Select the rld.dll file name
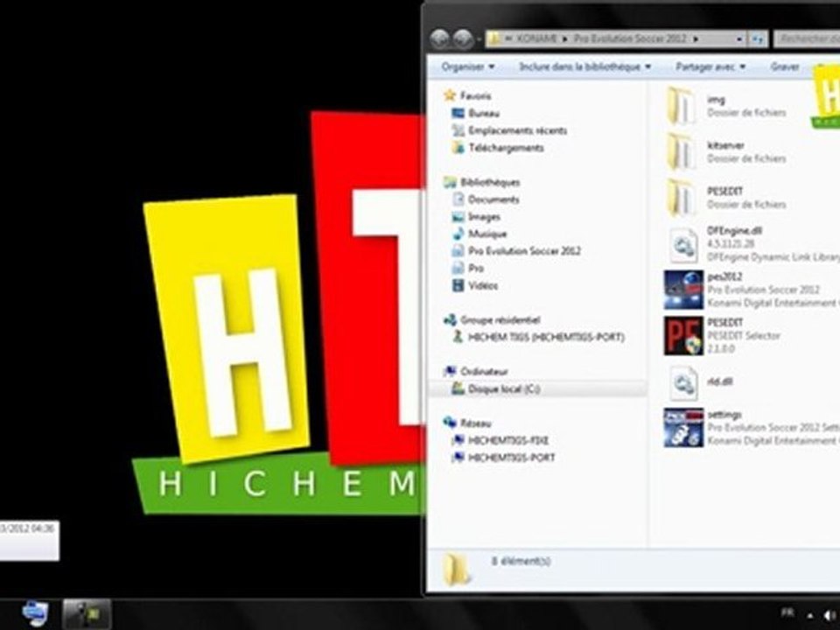The image size is (840, 630). [719, 381]
